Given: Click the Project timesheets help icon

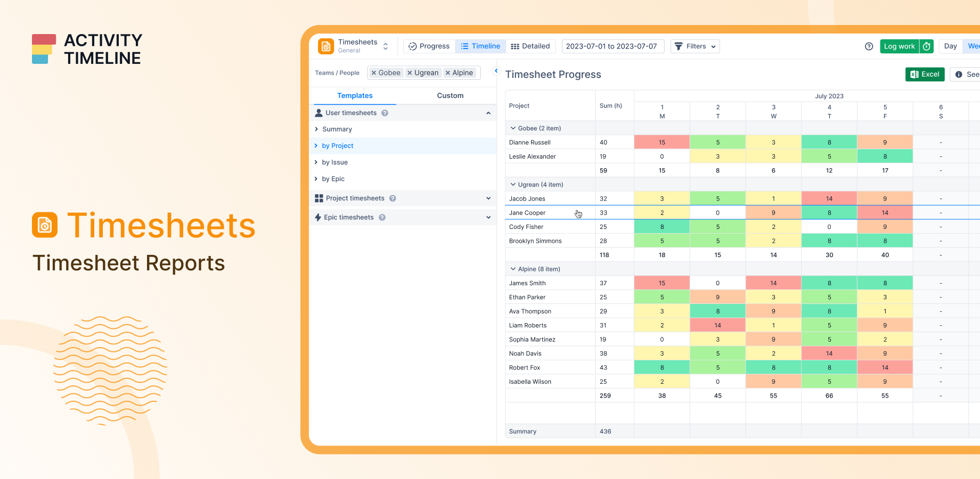Looking at the screenshot, I should click(393, 199).
